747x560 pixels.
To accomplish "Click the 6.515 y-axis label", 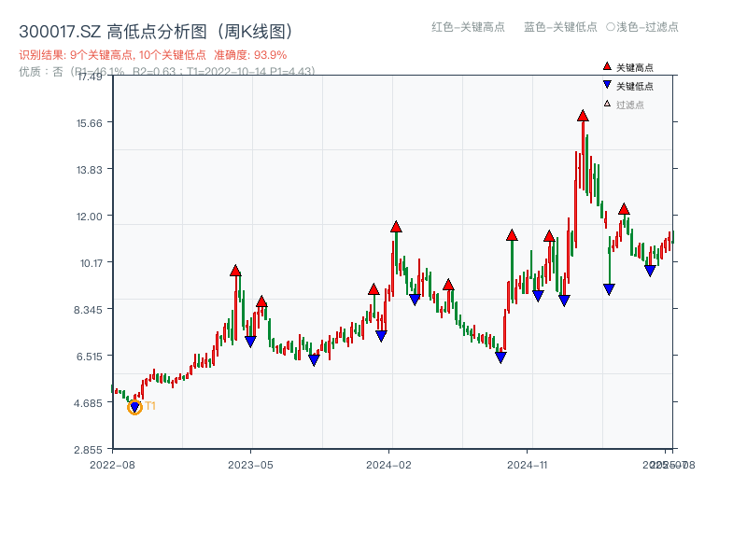I will pos(90,357).
